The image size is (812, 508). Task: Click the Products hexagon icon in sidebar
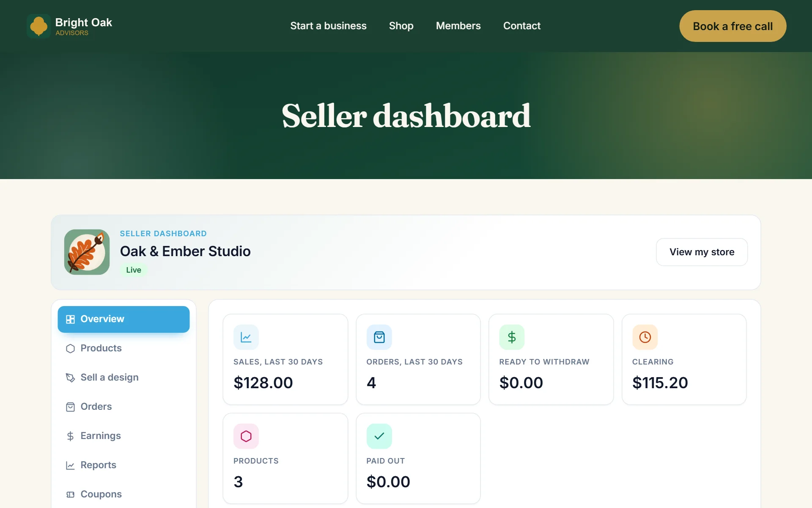70,348
